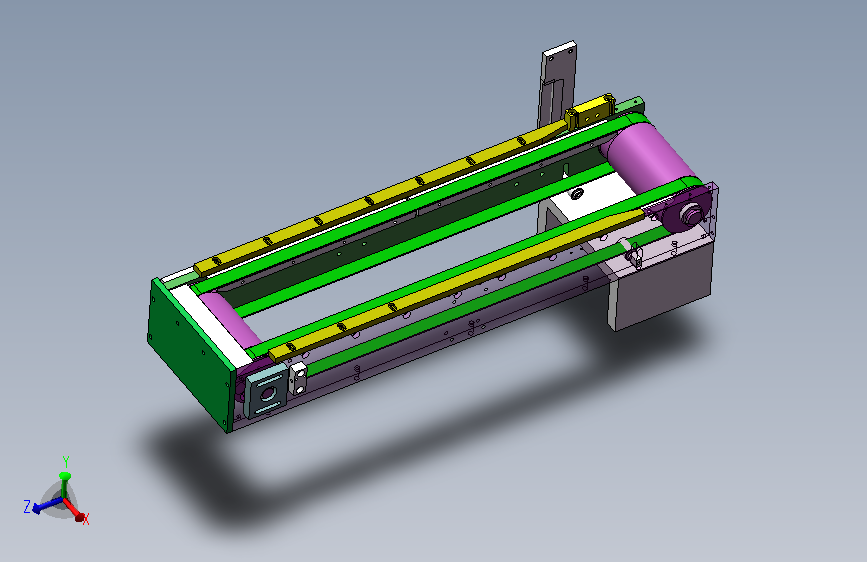This screenshot has width=867, height=562.
Task: Click the red X axis of the triad
Action: tap(75, 509)
